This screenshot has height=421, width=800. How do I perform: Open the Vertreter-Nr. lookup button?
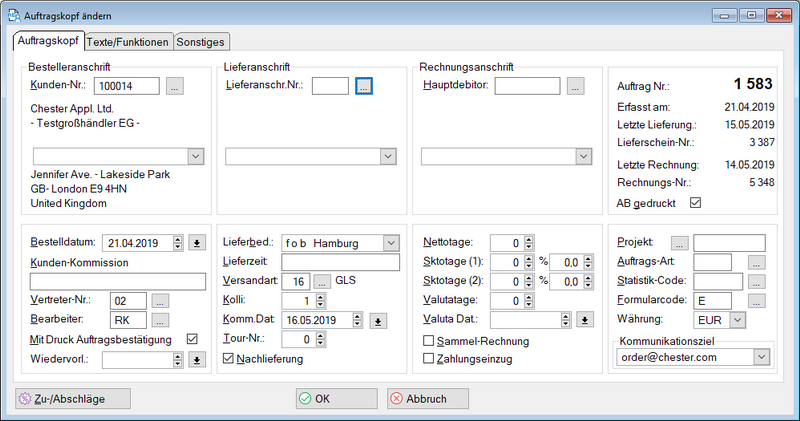point(161,300)
